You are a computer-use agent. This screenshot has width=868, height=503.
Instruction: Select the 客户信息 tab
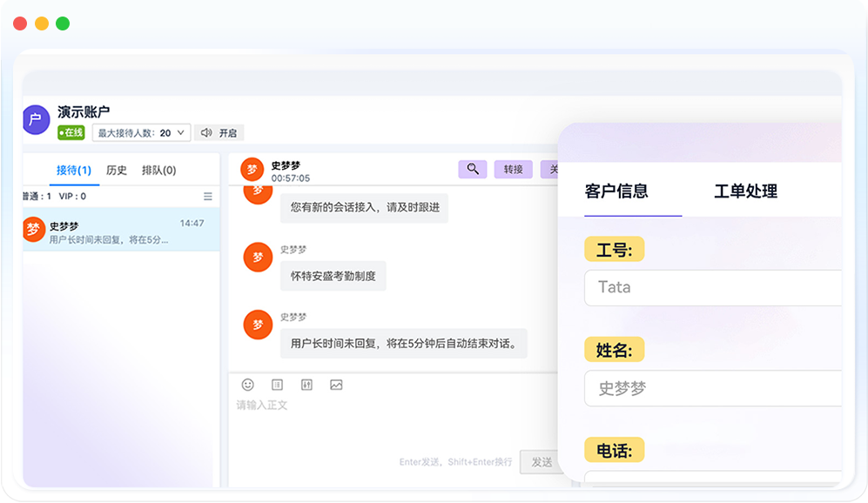(616, 191)
